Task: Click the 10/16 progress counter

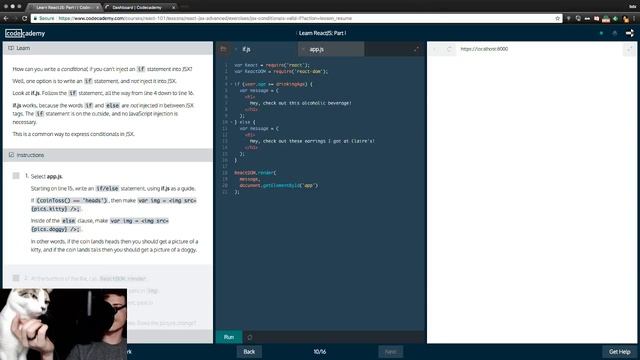Action: coord(320,351)
